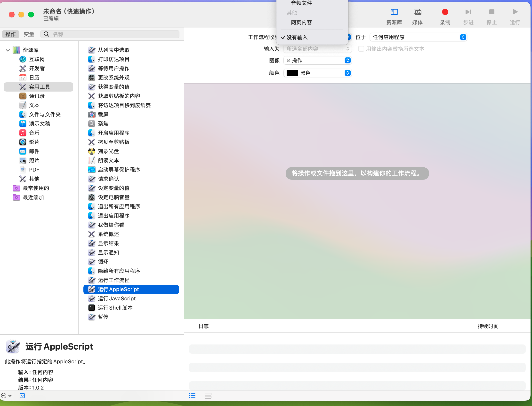
Task: Run the workflow with 运行
Action: pyautogui.click(x=515, y=12)
